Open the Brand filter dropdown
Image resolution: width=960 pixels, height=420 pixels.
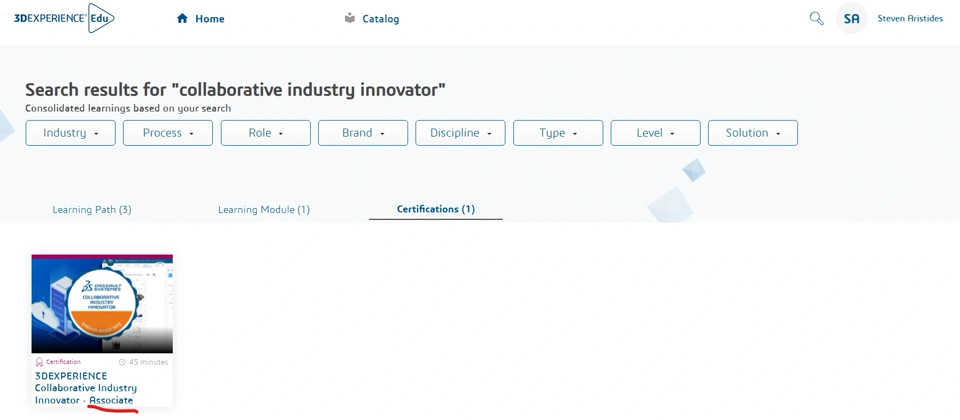(x=363, y=133)
